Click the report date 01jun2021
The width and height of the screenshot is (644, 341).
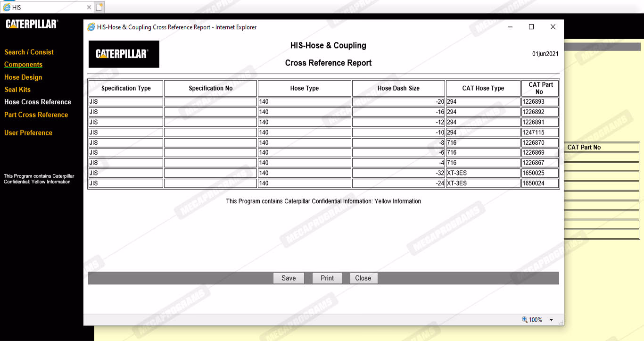tap(545, 54)
